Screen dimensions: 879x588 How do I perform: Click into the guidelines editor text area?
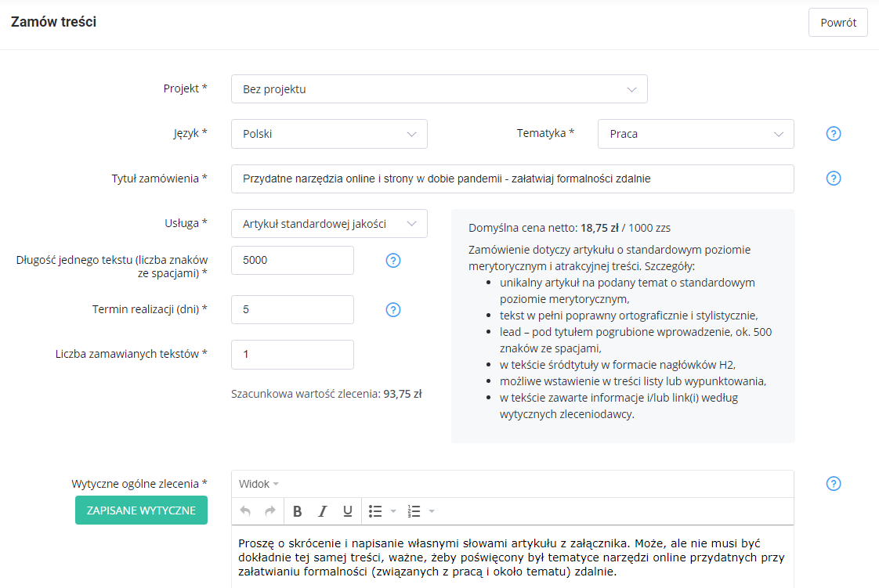click(512, 557)
